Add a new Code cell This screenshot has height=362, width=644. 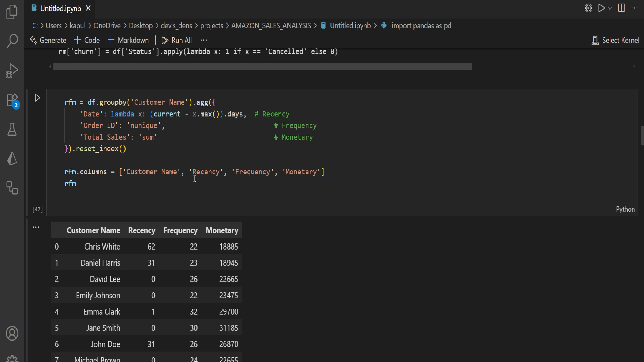point(87,40)
